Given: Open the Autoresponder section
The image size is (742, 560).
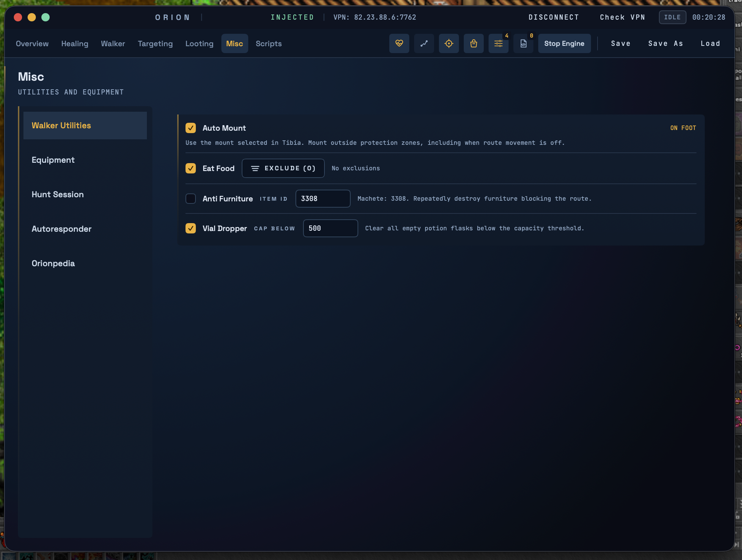Looking at the screenshot, I should tap(85, 229).
